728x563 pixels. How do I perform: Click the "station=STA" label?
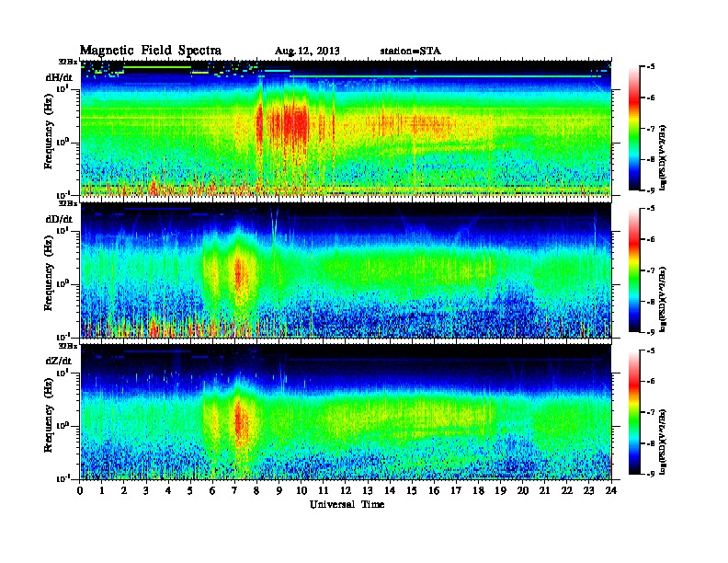click(x=411, y=51)
